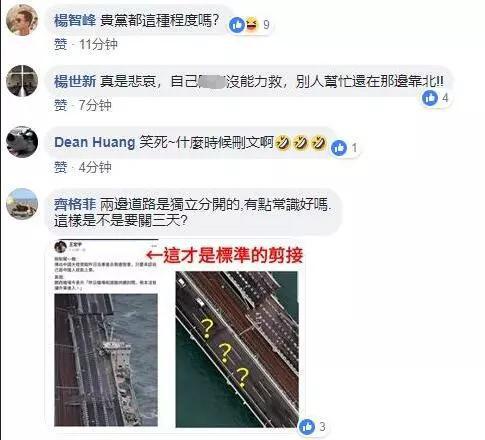This screenshot has height=440, width=485.
Task: Open the 11分钟 timestamp on first comment
Action: pyautogui.click(x=98, y=44)
